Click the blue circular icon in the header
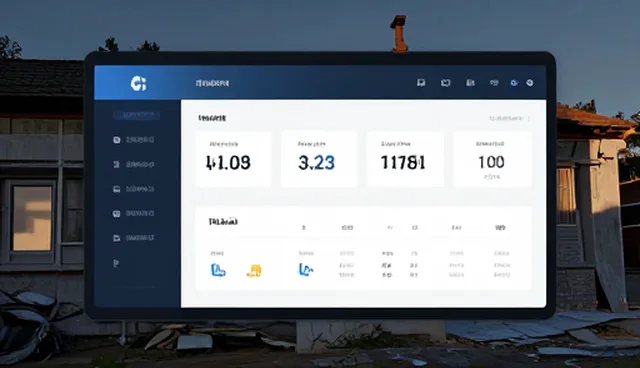Image resolution: width=640 pixels, height=368 pixels. (x=514, y=83)
